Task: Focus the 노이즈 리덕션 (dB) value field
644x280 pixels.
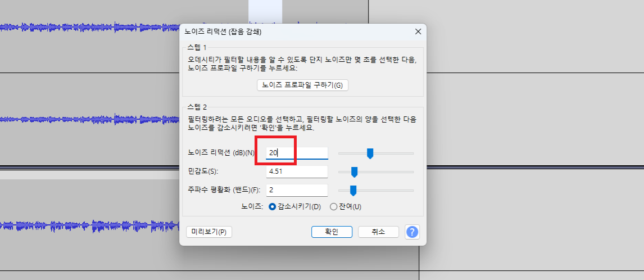Action: [x=297, y=153]
